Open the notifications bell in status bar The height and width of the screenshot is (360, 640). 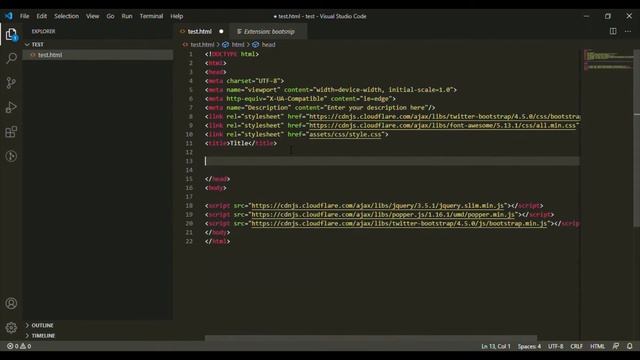coord(629,346)
